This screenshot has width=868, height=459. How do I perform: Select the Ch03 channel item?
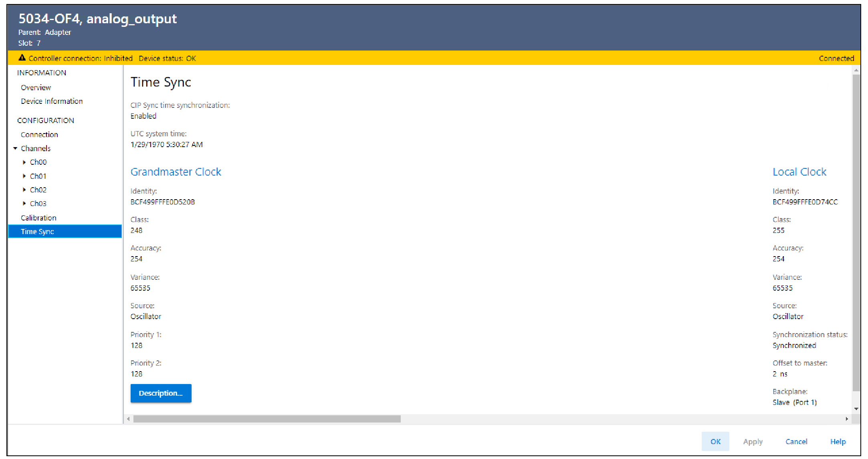tap(38, 204)
